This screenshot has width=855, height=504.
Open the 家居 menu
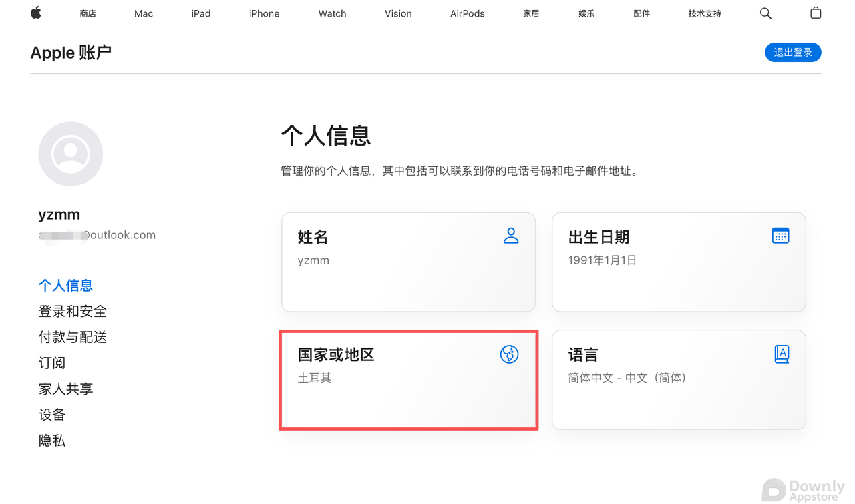(x=531, y=13)
